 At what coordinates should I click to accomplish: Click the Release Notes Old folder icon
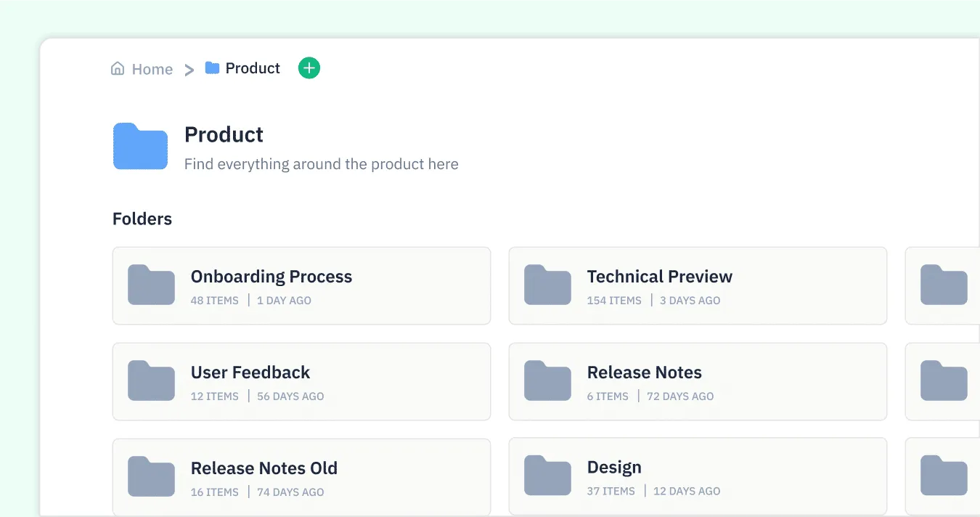click(151, 476)
